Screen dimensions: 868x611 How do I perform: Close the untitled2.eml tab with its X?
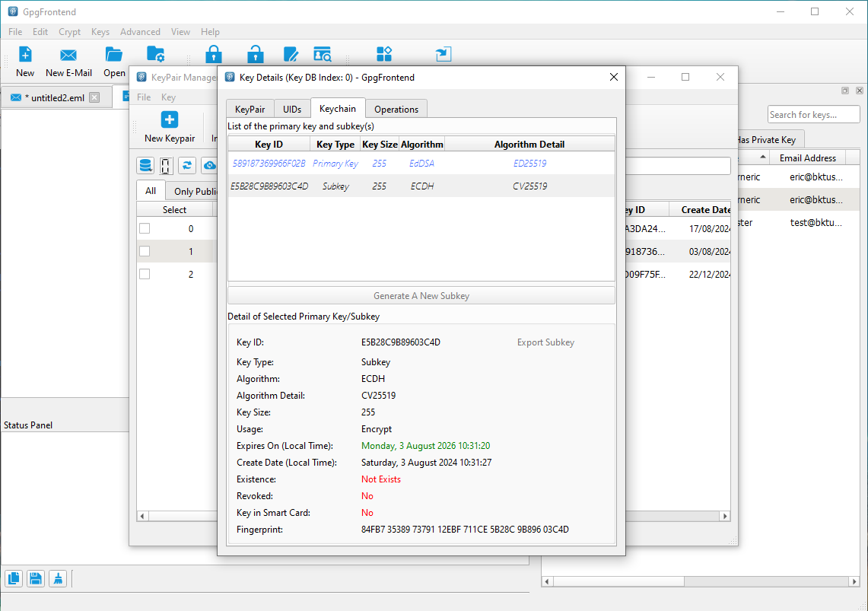click(94, 97)
